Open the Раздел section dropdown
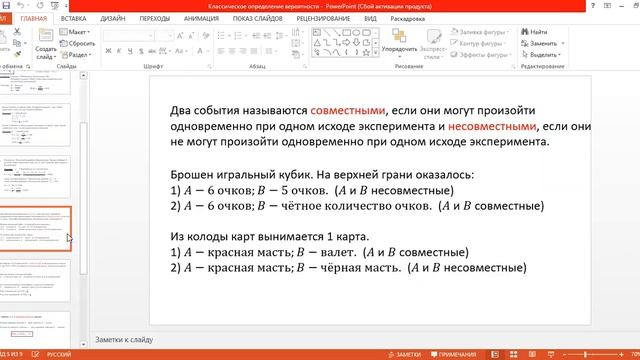The height and width of the screenshot is (360, 640). pos(76,55)
